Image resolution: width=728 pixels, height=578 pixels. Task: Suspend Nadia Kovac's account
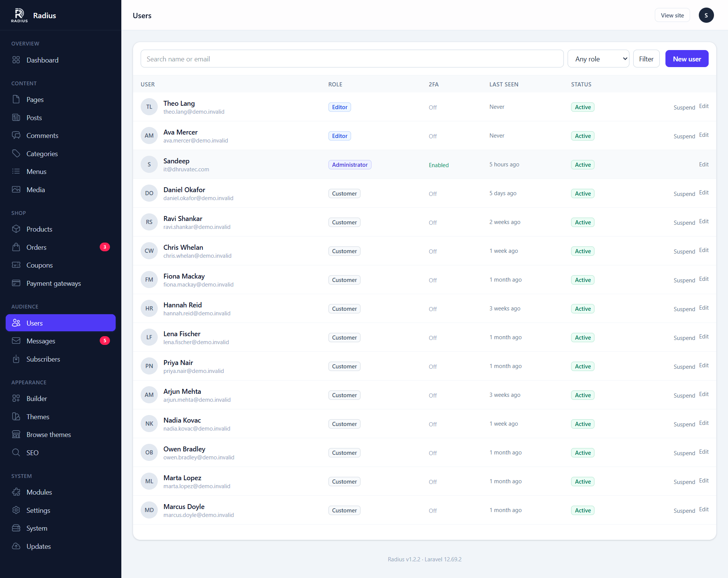(684, 424)
